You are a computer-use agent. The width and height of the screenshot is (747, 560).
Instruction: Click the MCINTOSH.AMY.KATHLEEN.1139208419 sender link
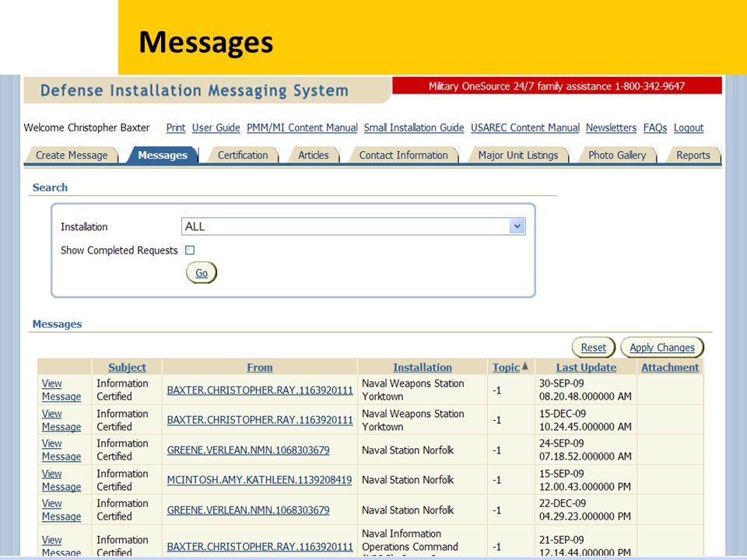tap(259, 480)
